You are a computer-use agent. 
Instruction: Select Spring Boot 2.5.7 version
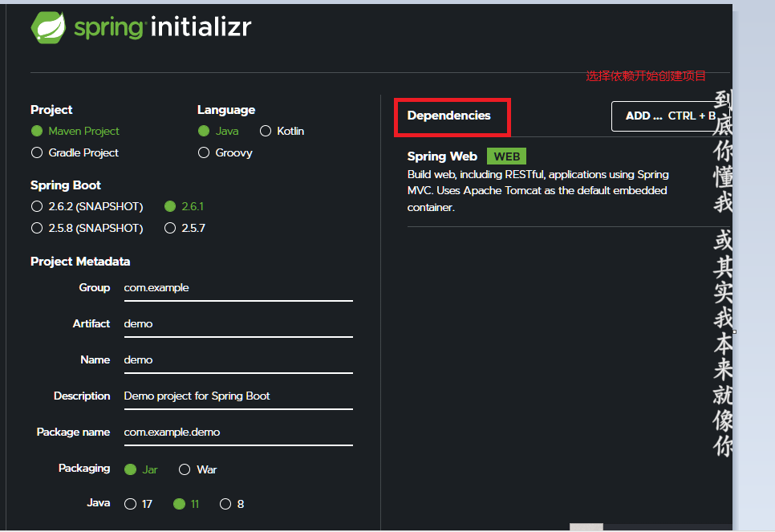(170, 228)
